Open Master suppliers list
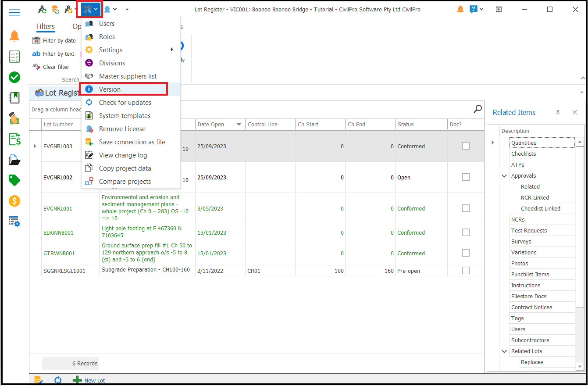This screenshot has height=386, width=588. point(130,76)
